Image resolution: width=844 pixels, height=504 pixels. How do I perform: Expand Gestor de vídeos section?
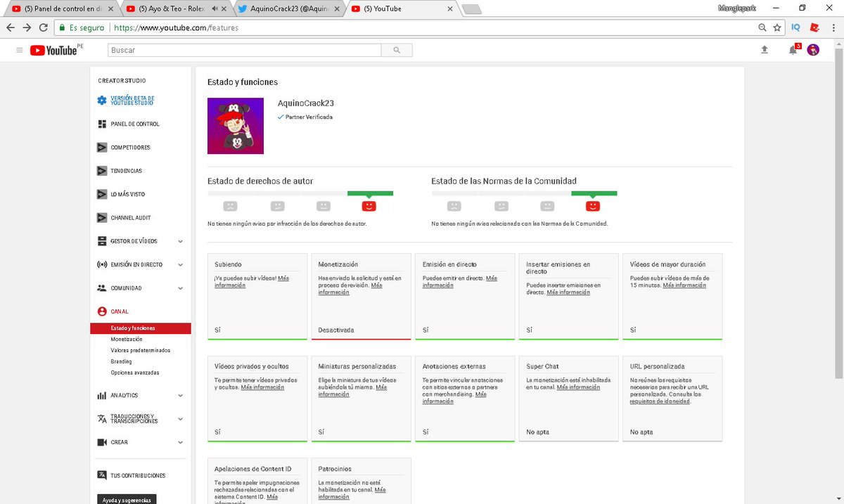pos(181,241)
